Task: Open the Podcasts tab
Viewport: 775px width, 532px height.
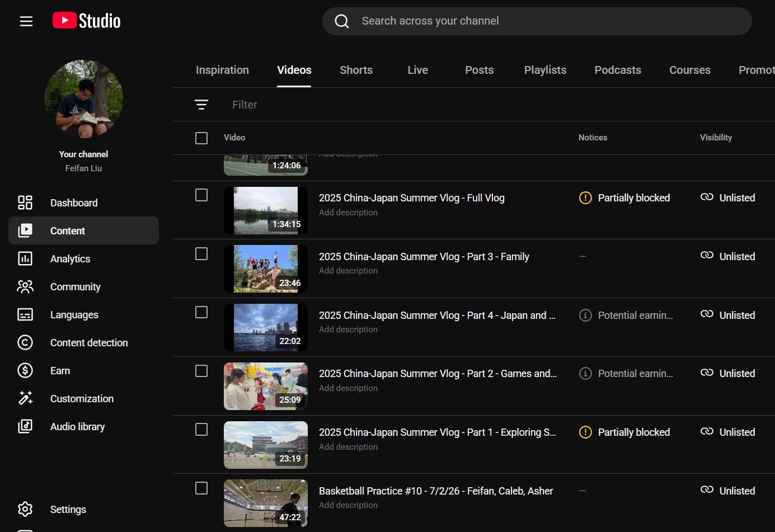Action: [x=618, y=70]
